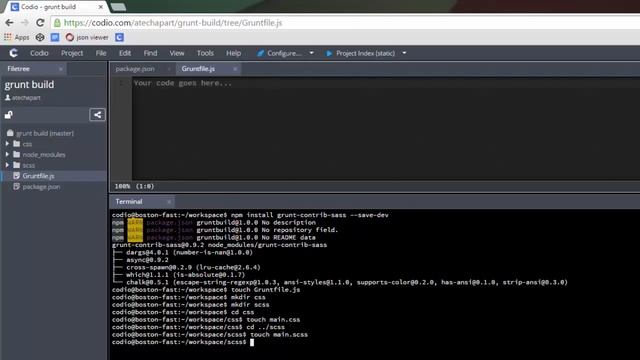Close the Terminal tab
Image resolution: width=640 pixels, height=360 pixels.
(169, 202)
